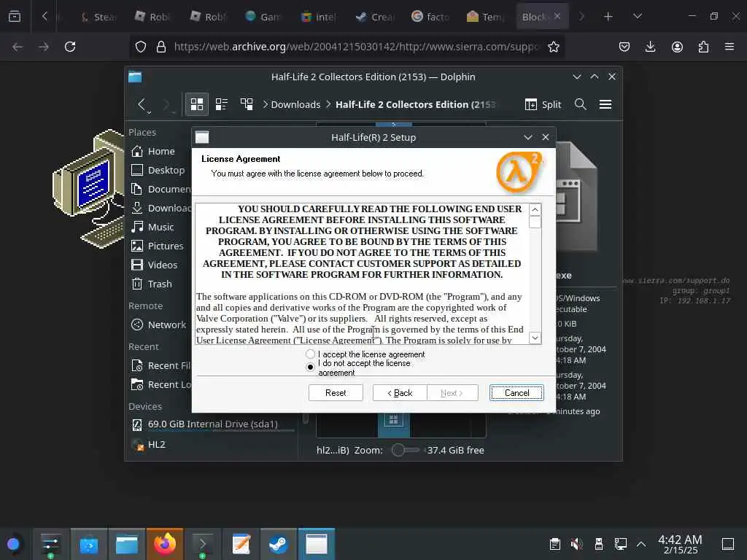Switch to the Creat browser tab

(x=374, y=17)
